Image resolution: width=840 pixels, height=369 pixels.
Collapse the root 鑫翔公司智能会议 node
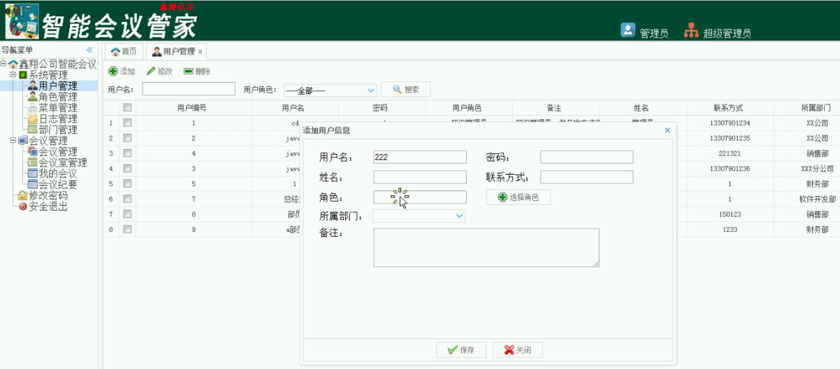(3, 64)
